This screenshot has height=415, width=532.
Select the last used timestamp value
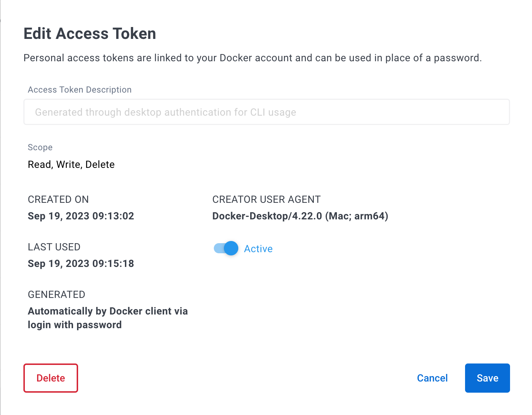point(81,263)
